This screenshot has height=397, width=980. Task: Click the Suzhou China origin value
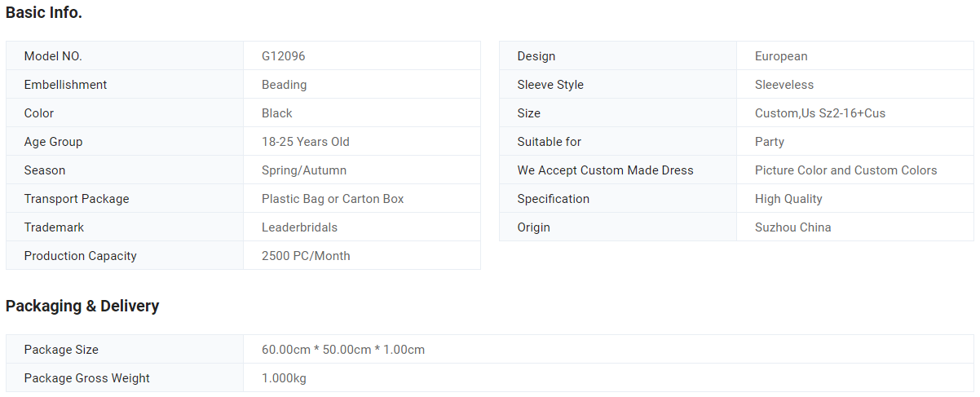[793, 227]
